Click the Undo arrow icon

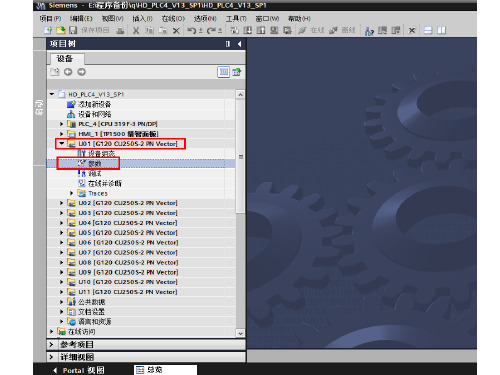[x=191, y=31]
